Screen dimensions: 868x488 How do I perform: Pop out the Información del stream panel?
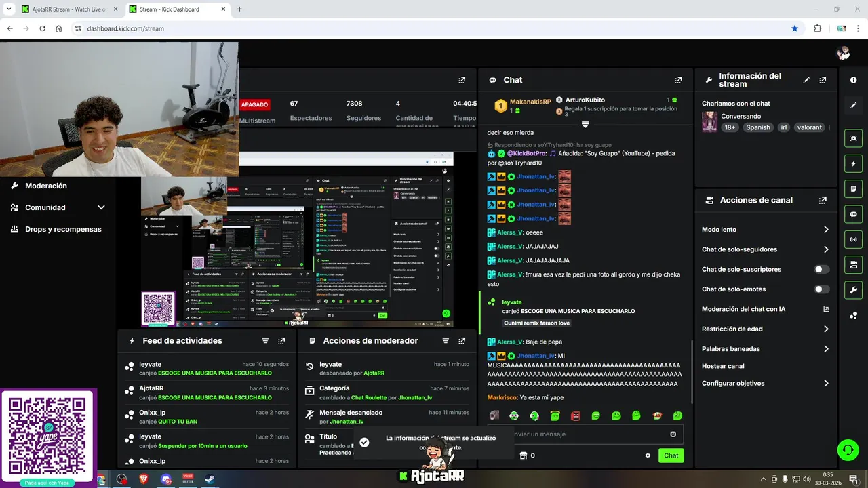(823, 80)
